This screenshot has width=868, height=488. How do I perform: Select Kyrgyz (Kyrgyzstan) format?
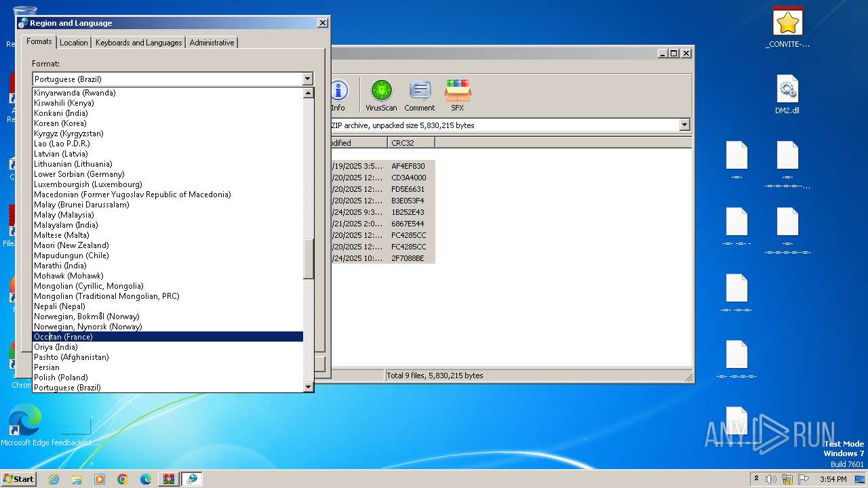(x=167, y=134)
